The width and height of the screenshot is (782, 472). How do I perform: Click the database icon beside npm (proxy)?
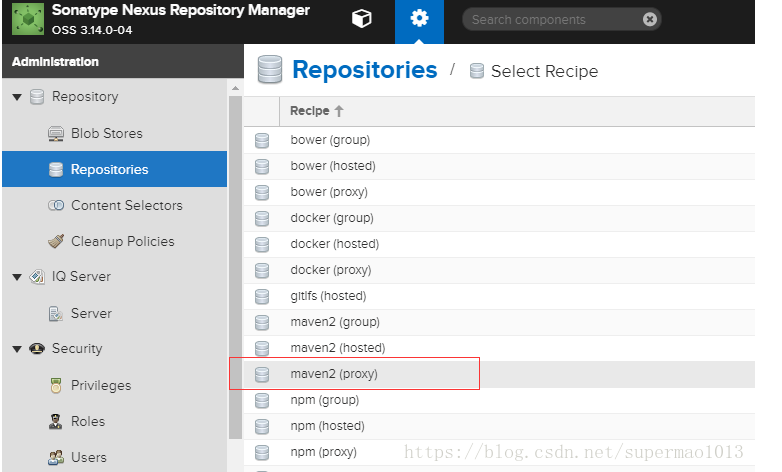coord(262,452)
